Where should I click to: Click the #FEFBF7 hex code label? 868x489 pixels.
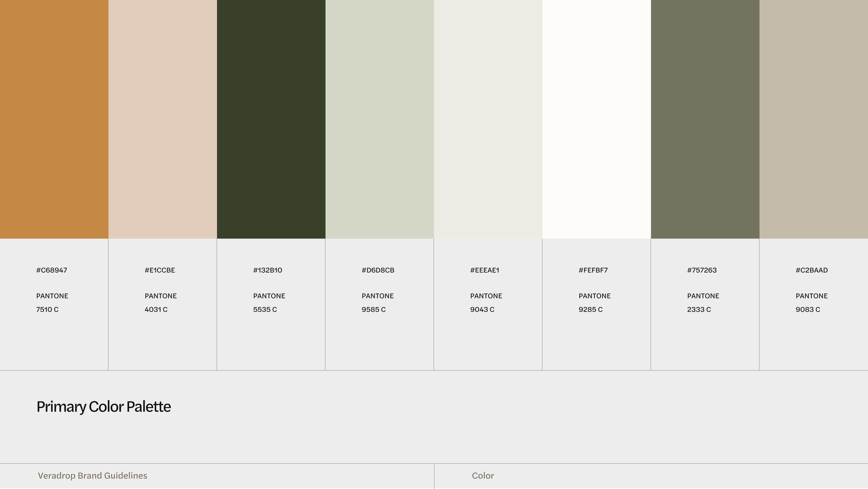coord(593,270)
